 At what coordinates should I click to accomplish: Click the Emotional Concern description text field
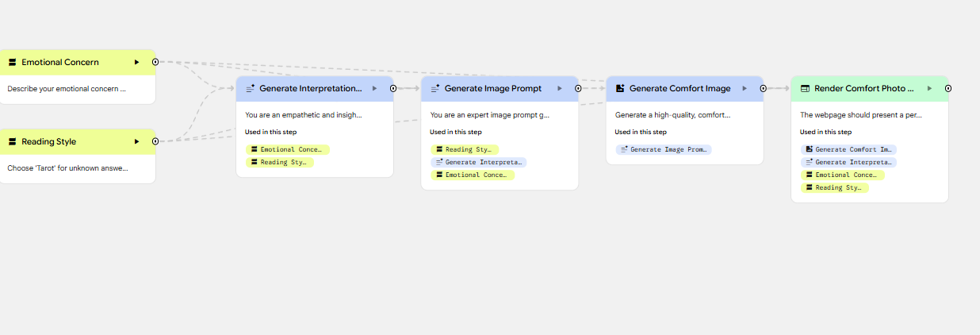[67, 89]
